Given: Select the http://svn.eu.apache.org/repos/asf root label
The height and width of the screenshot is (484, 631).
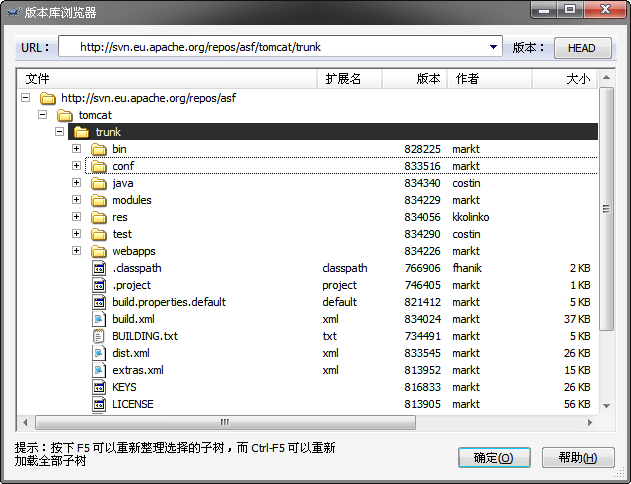Looking at the screenshot, I should [x=148, y=98].
